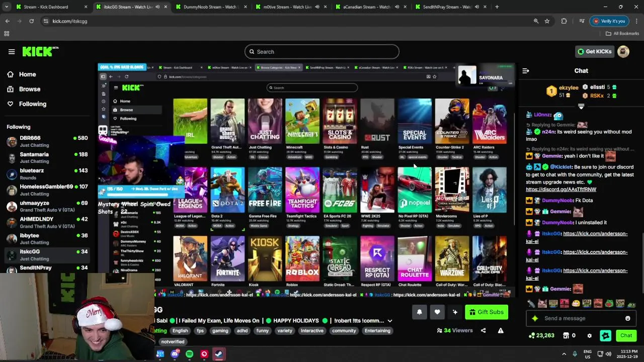Open the discord.gg invite link in chat
This screenshot has height=362, width=644.
(x=561, y=189)
